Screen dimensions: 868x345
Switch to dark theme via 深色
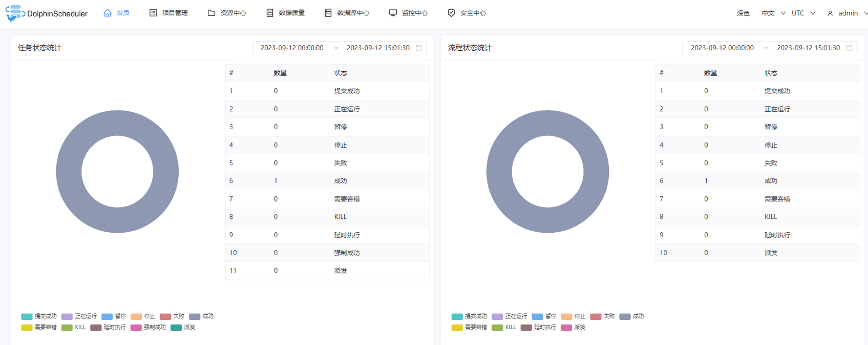point(743,13)
